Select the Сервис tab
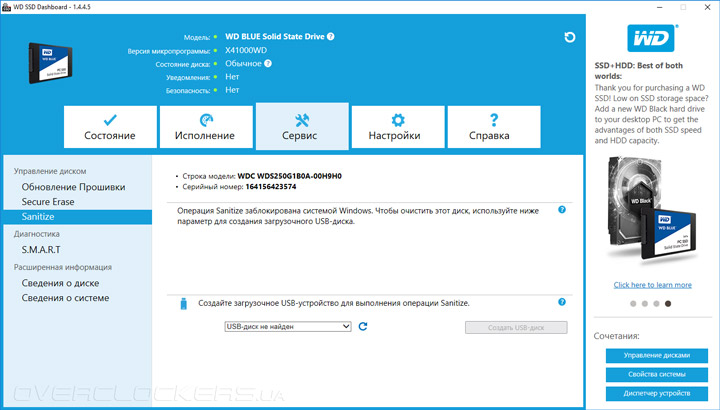Screen dimensions: 720x410 (302, 126)
